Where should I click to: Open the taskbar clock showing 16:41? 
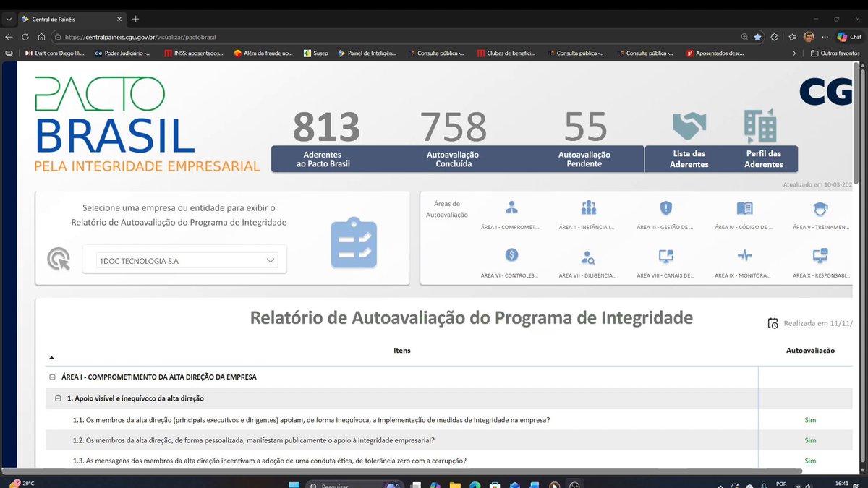point(841,483)
